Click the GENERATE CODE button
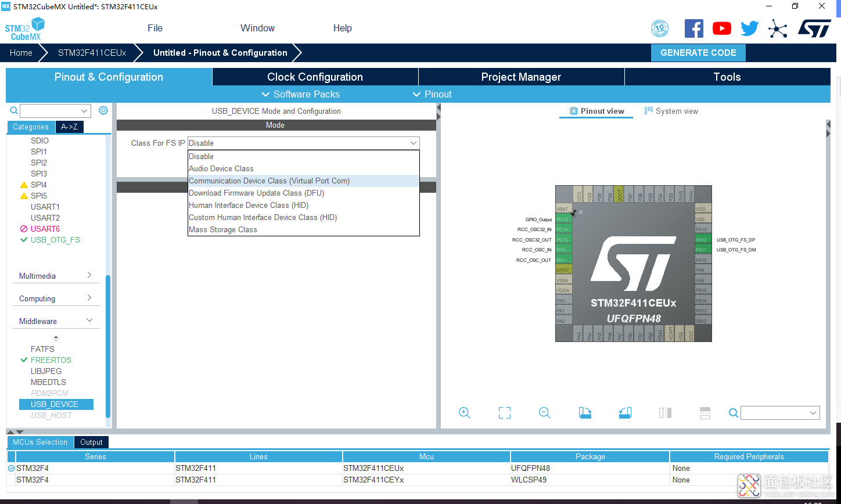Image resolution: width=841 pixels, height=504 pixels. (698, 53)
